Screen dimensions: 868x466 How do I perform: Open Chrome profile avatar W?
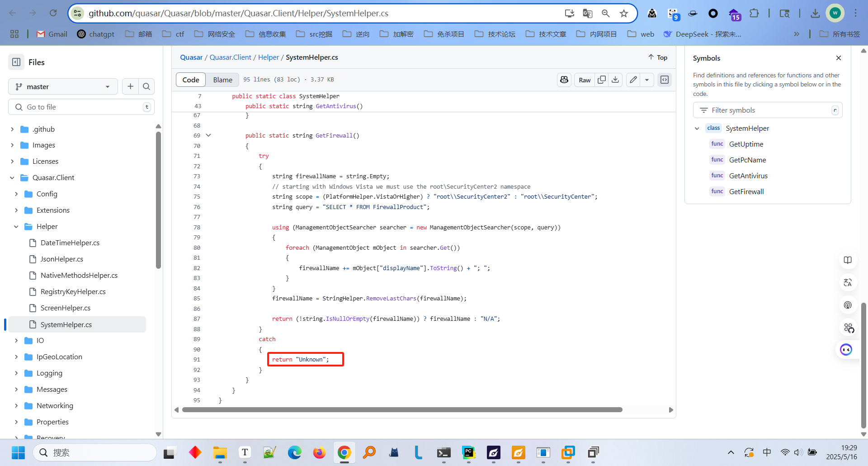point(835,13)
